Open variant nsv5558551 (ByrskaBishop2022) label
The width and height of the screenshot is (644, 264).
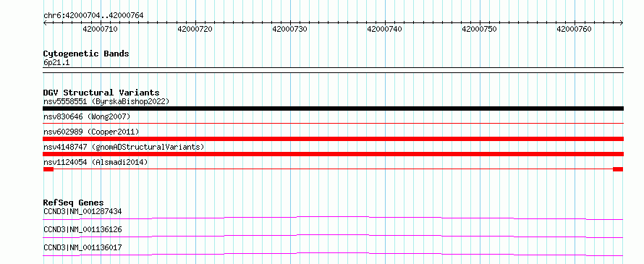click(106, 101)
